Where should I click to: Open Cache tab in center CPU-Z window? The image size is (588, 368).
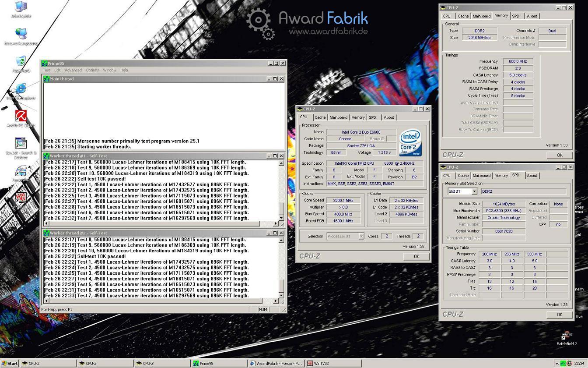(320, 117)
